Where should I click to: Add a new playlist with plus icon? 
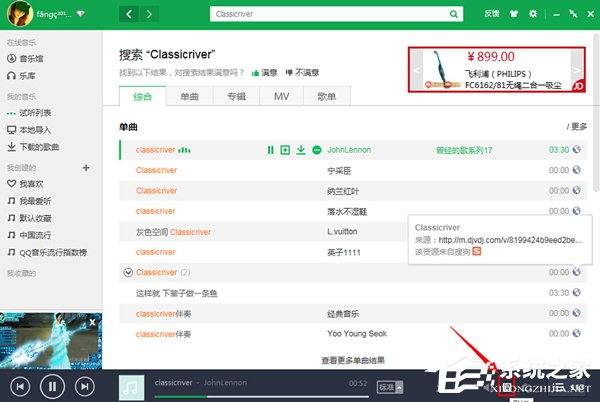[x=85, y=168]
